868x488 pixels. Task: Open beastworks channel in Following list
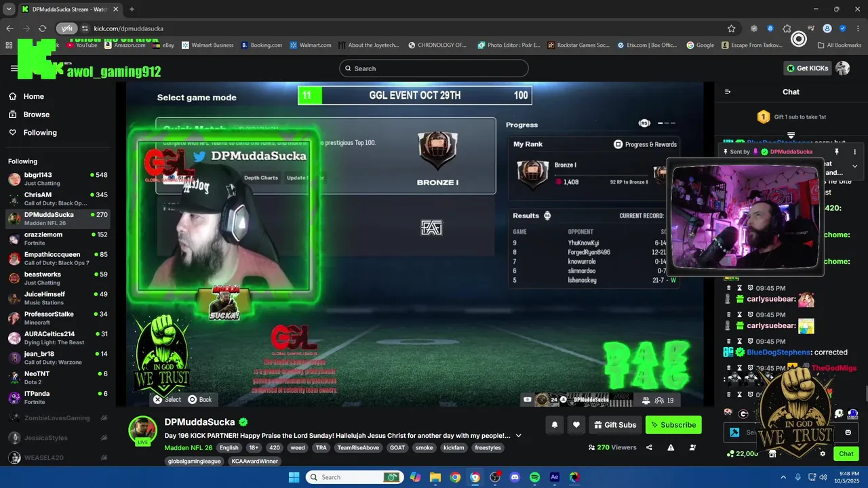click(x=58, y=278)
